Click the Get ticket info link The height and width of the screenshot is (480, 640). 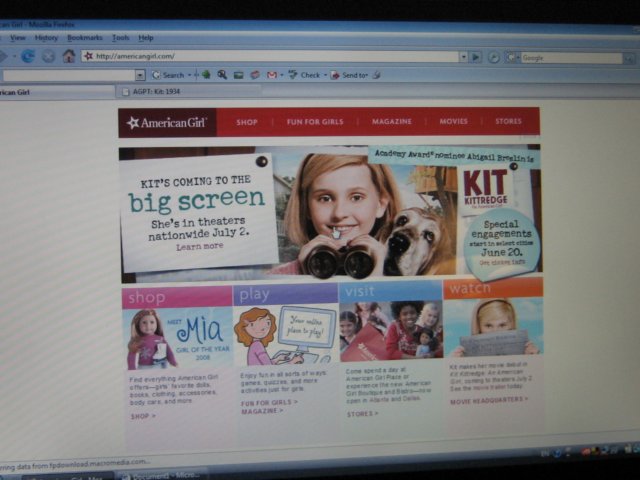pyautogui.click(x=502, y=262)
